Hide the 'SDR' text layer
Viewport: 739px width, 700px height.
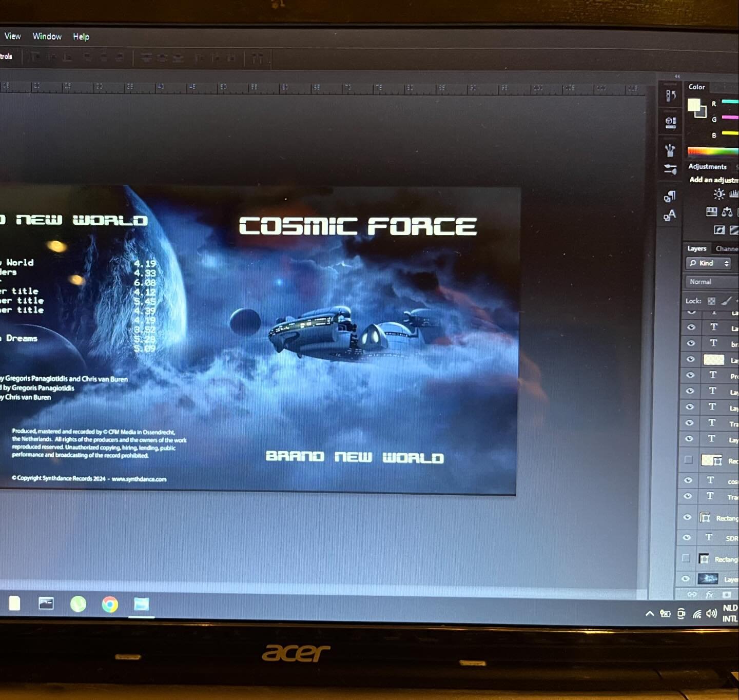[687, 537]
